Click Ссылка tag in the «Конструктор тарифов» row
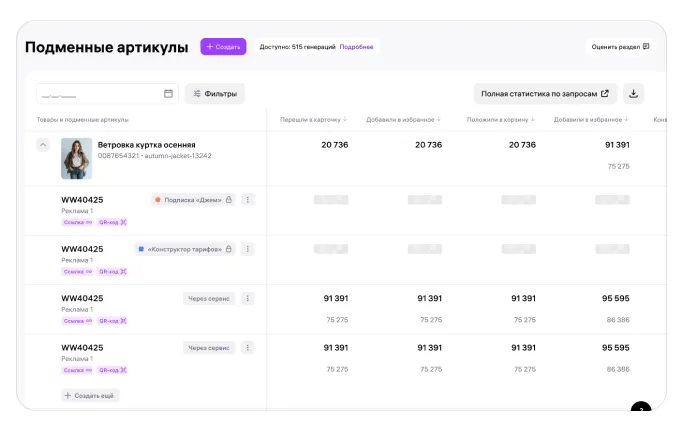 [x=76, y=271]
